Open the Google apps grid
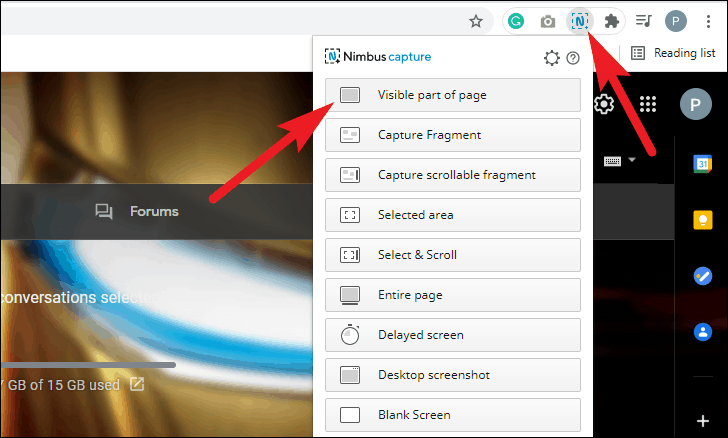The image size is (728, 438). [x=648, y=104]
